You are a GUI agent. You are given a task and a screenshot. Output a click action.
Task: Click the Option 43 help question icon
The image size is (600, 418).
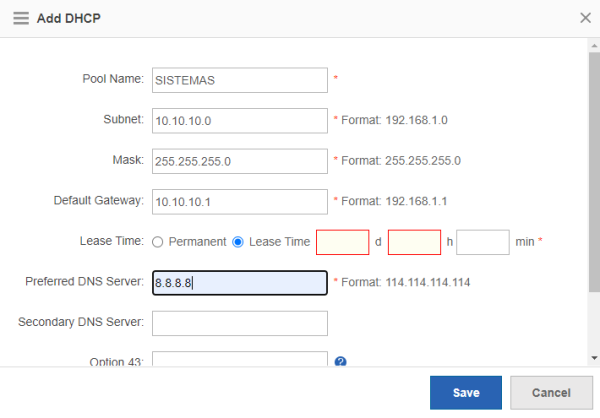340,361
